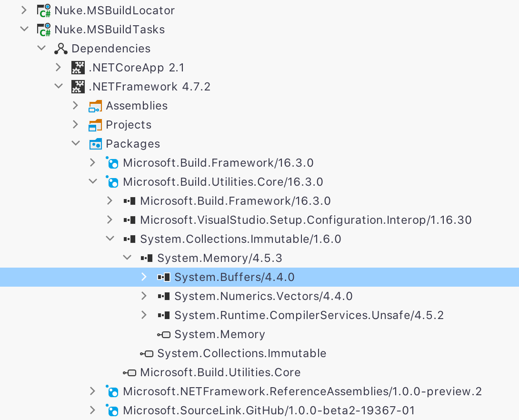Click dependency icon of System.Numerics.Vectors/4.4.0
Viewport: 519px width, 420px height.
pyautogui.click(x=164, y=296)
